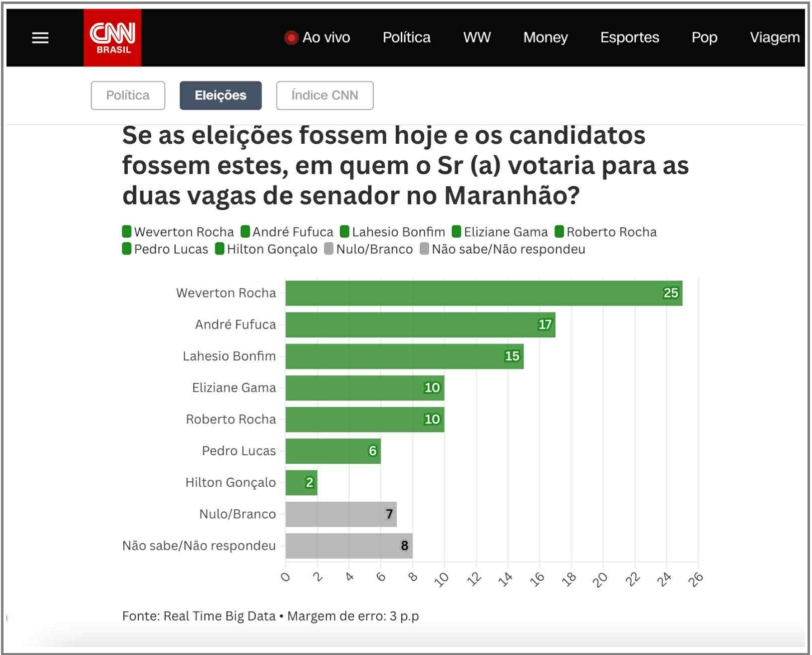
Task: Open the hamburger menu icon
Action: pyautogui.click(x=40, y=38)
